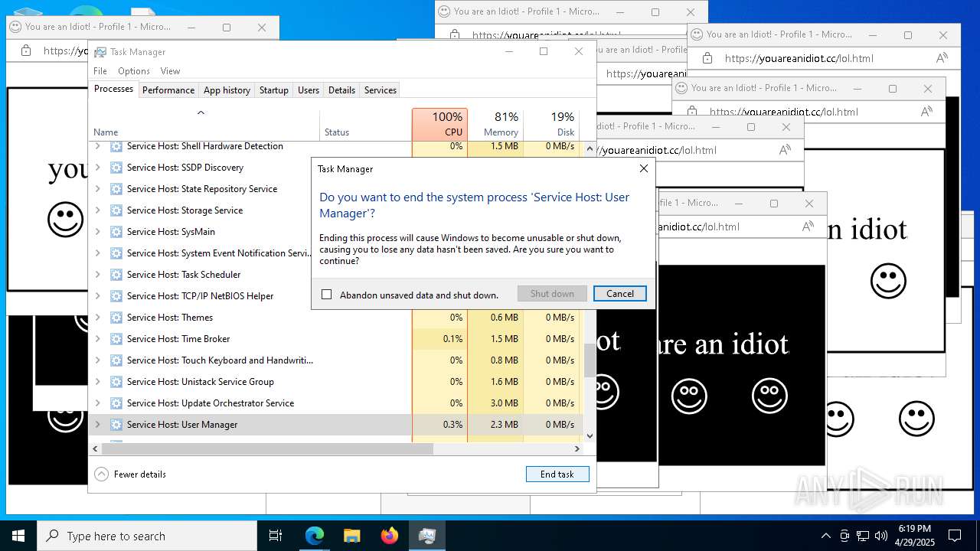980x551 pixels.
Task: Click Cancel in the Task Manager dialog
Action: coord(620,294)
